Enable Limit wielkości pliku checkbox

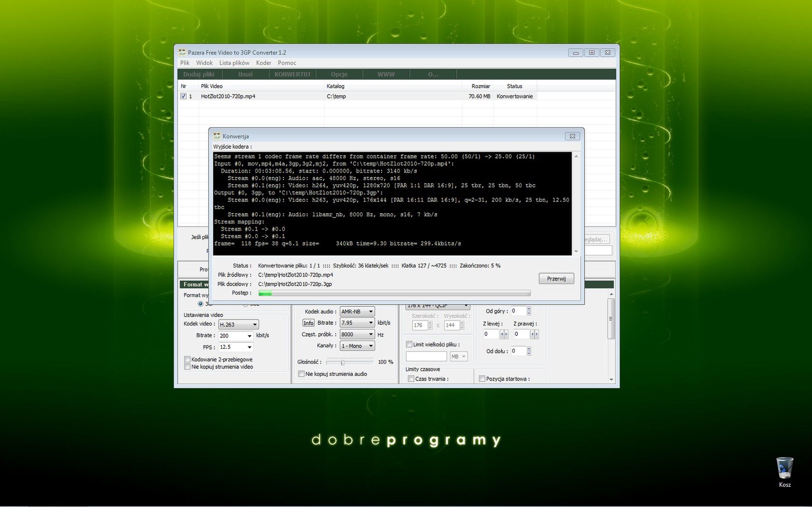pyautogui.click(x=409, y=344)
